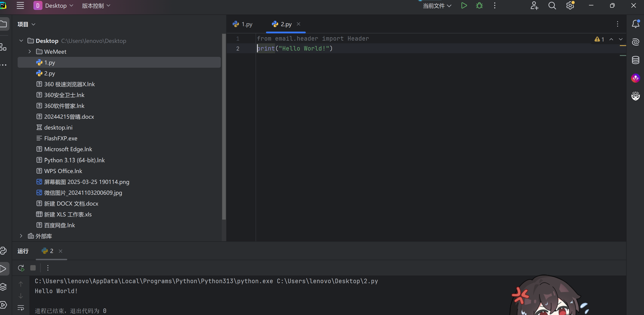This screenshot has height=315, width=644.
Task: Open IDE settings gear icon
Action: coord(570,5)
